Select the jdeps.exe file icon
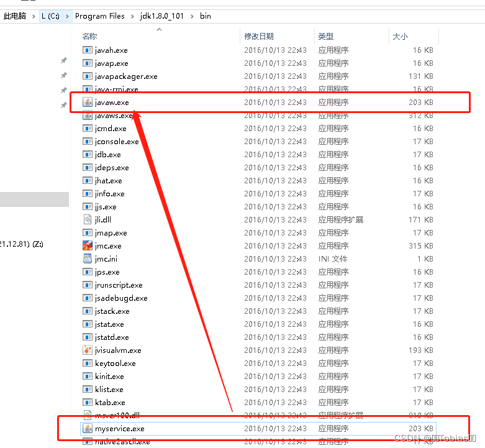 point(88,167)
